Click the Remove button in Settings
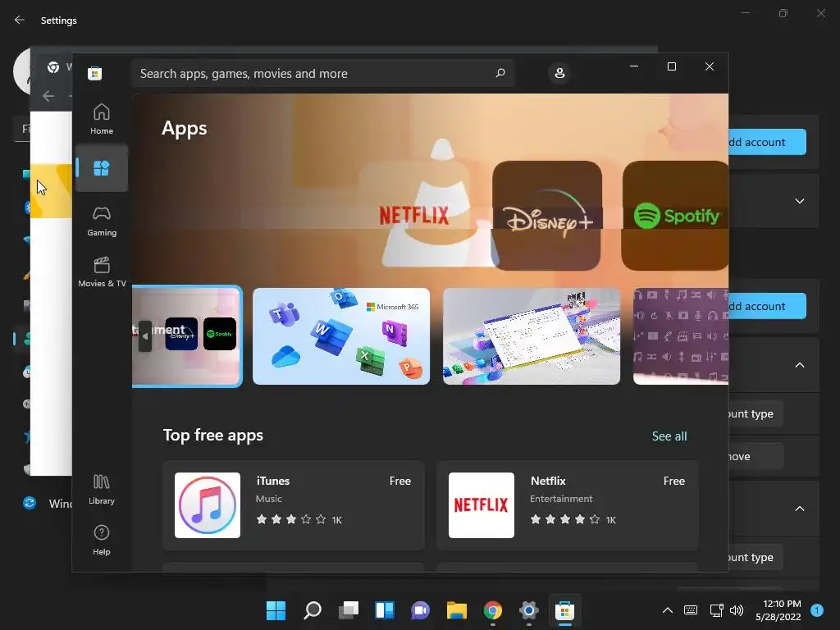 [756, 456]
